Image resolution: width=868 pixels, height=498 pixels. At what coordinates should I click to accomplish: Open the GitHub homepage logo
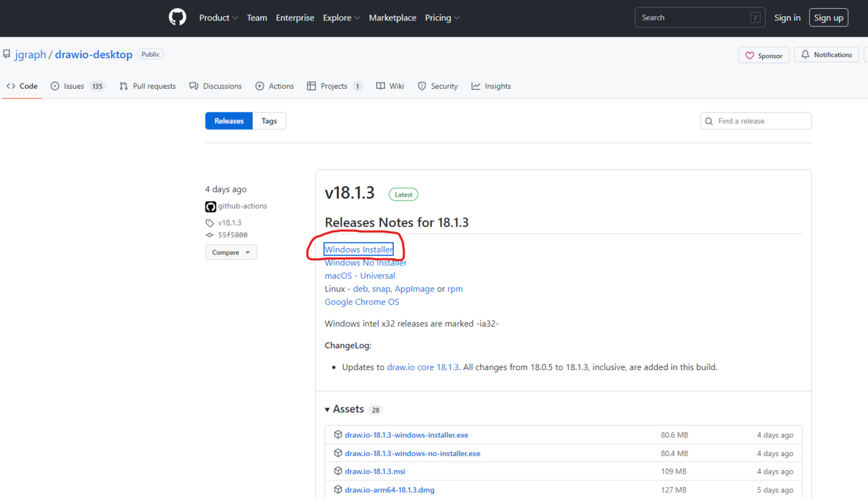click(x=178, y=18)
